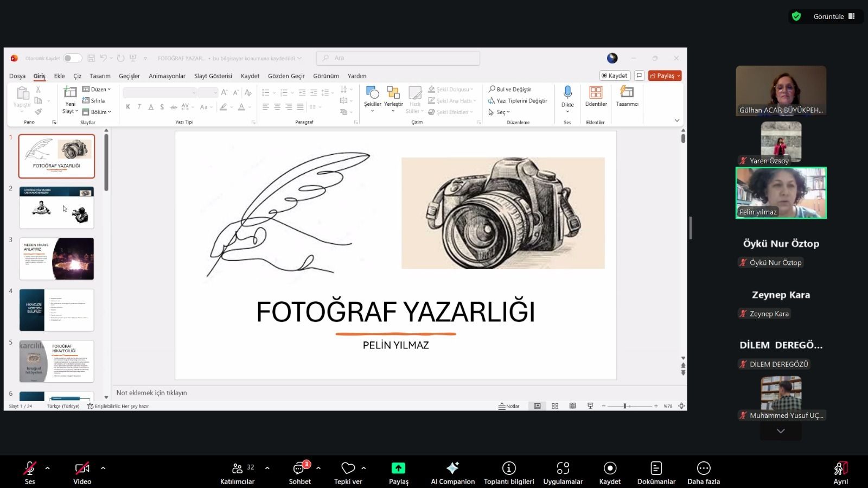Adjust the zoom slider handle
The height and width of the screenshot is (488, 868).
pyautogui.click(x=625, y=406)
